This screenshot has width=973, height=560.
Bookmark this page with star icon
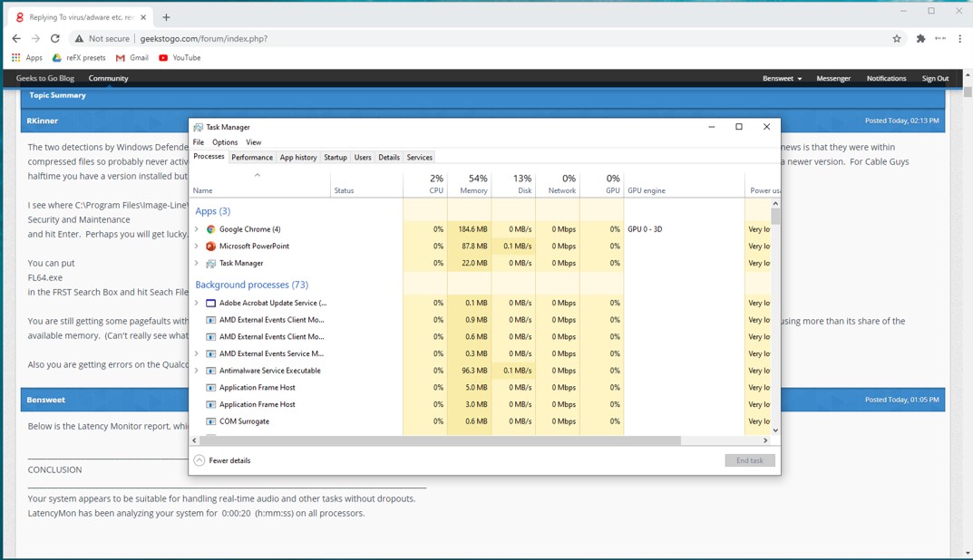tap(897, 38)
